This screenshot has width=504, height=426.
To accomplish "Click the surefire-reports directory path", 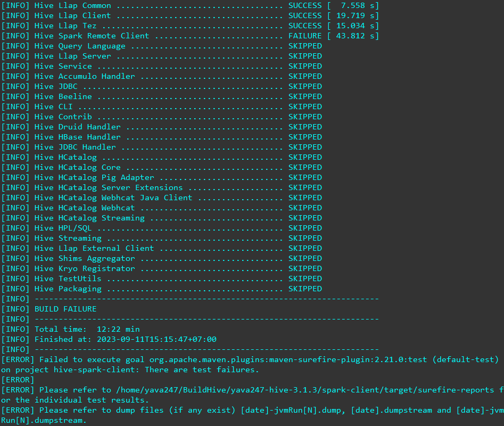I will [305, 390].
